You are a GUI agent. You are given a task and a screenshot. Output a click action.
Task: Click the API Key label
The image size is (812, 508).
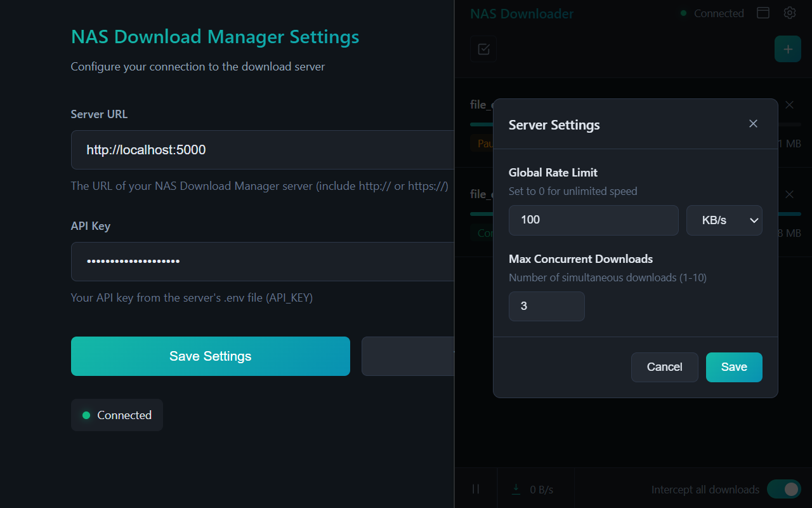pyautogui.click(x=91, y=226)
